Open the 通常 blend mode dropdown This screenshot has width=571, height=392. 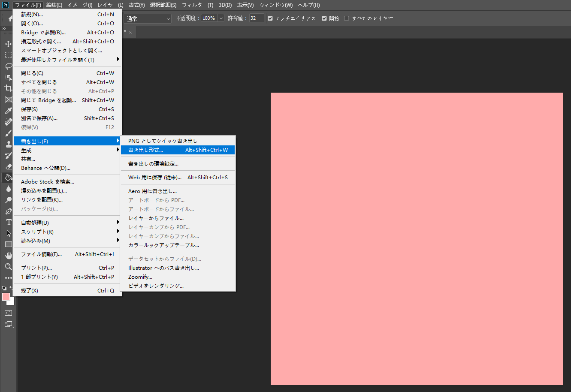[x=148, y=18]
